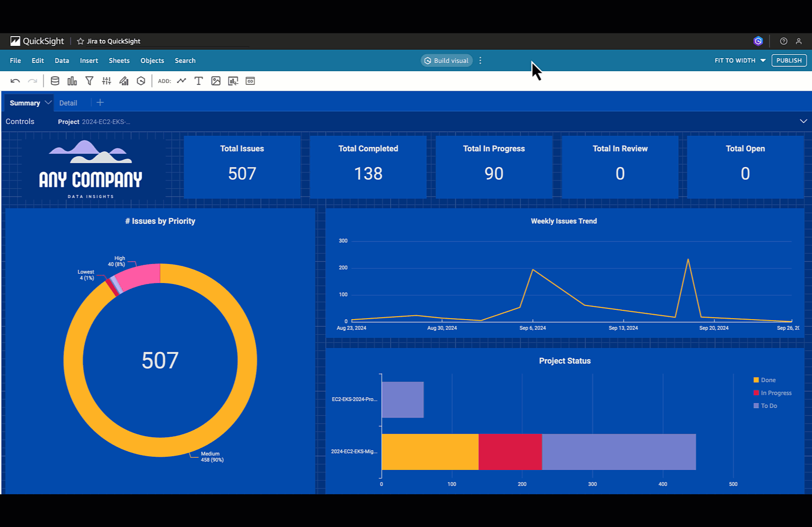Open the parameters sliders icon
The image size is (812, 527).
(x=106, y=81)
